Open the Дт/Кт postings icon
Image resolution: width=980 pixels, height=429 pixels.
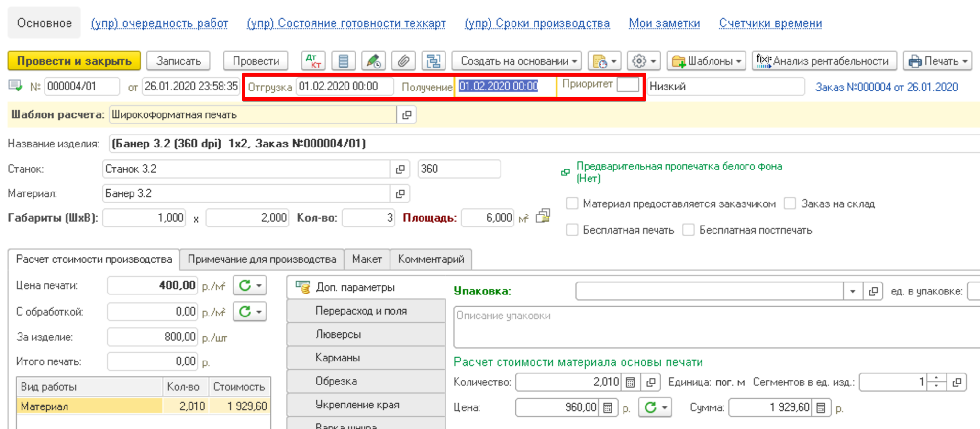click(x=313, y=61)
